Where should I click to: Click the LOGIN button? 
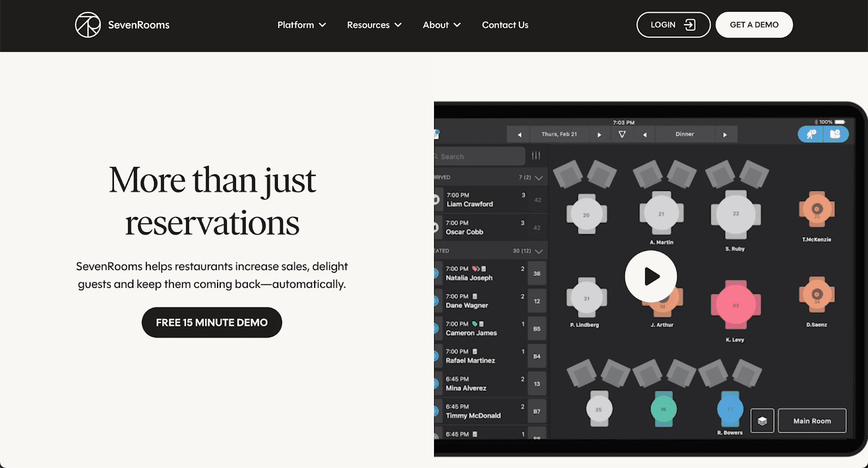click(673, 25)
